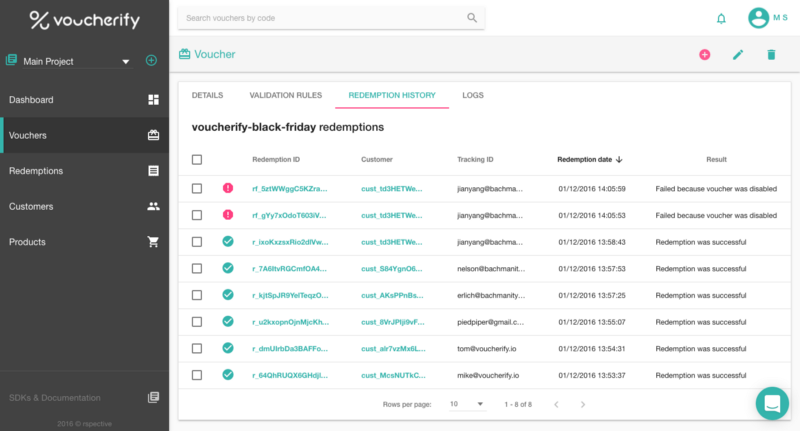Open redemption link rf_5ztWWggC5KZra

click(x=290, y=189)
